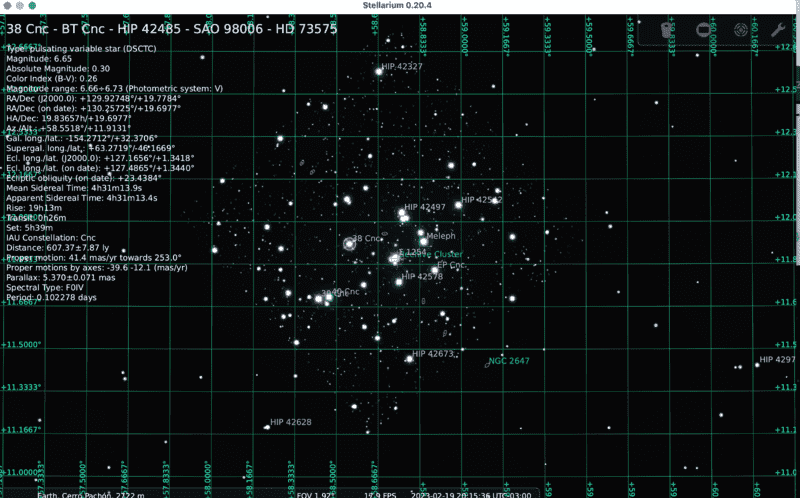Screen dimensions: 800x498
Task: Click the selected star 38 Cnc
Action: coord(349,243)
